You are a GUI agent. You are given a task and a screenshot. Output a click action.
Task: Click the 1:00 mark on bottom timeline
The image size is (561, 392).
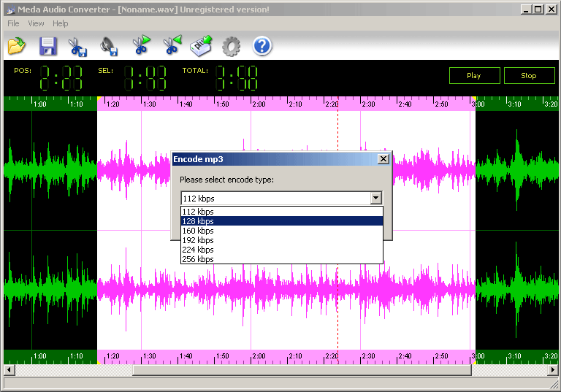click(x=39, y=356)
